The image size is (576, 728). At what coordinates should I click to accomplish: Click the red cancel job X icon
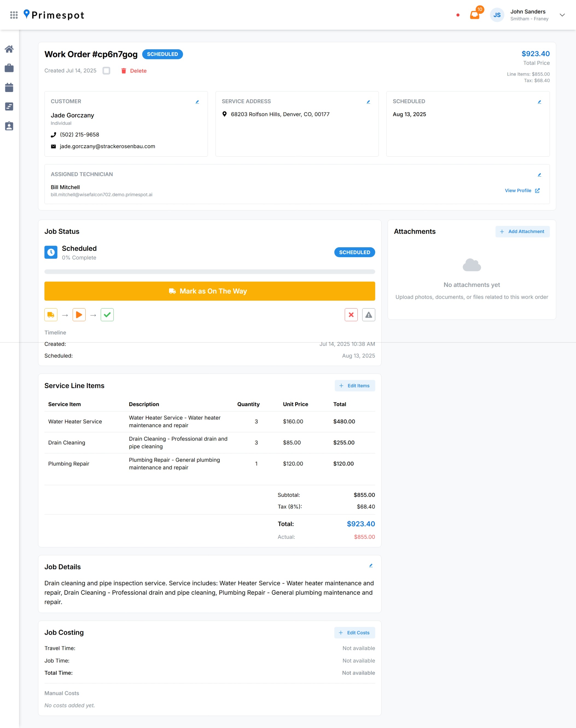click(351, 315)
